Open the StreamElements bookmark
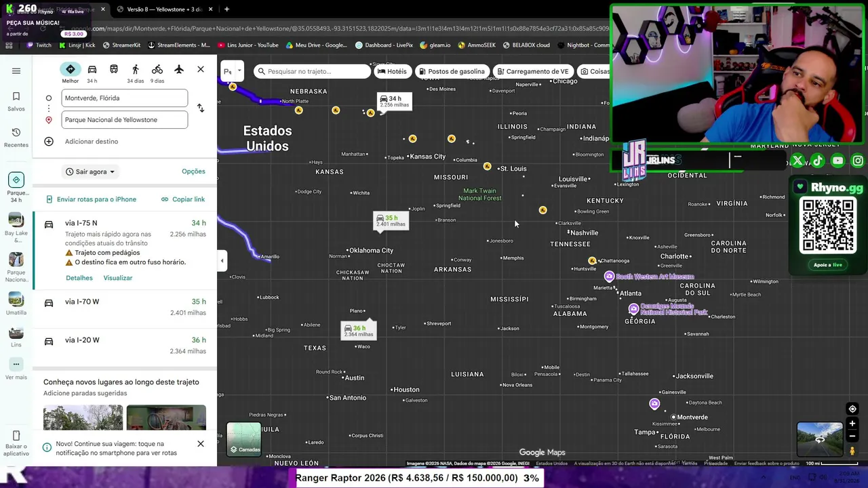The width and height of the screenshot is (868, 488). point(179,45)
